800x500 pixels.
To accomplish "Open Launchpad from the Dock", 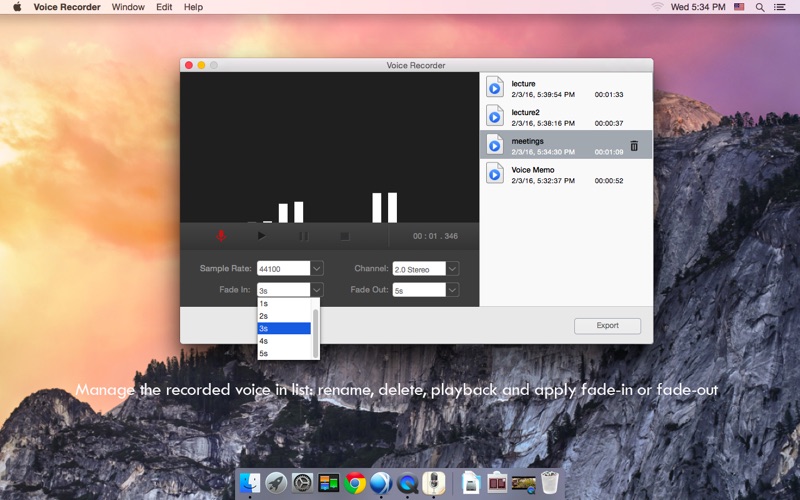I will 276,483.
